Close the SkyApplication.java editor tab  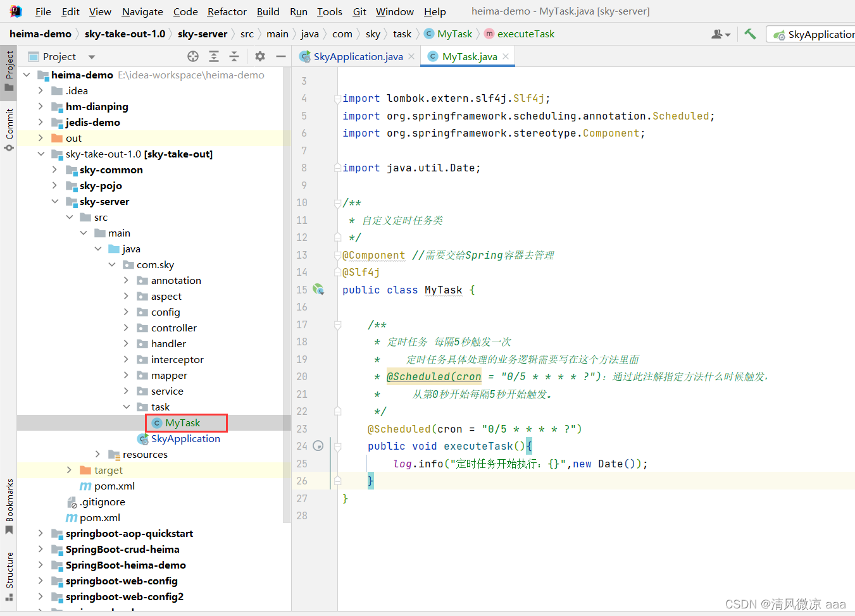click(411, 56)
